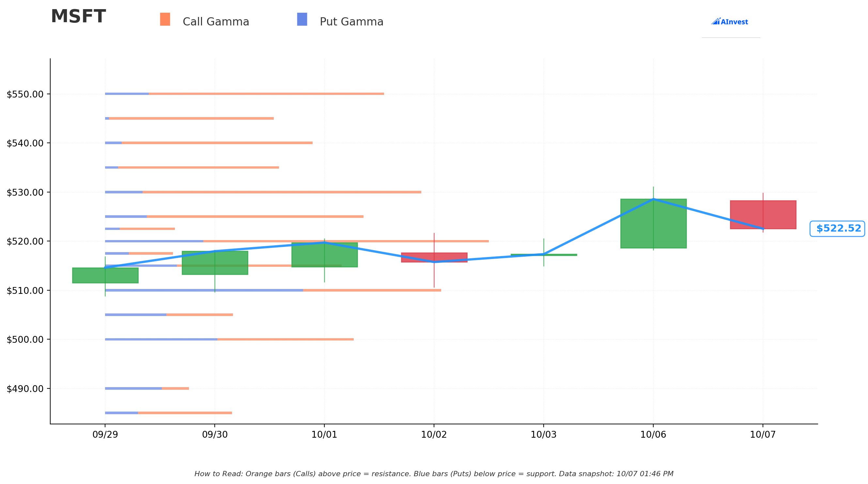Image resolution: width=868 pixels, height=484 pixels.
Task: Click the 10/03 date label
Action: pyautogui.click(x=544, y=435)
